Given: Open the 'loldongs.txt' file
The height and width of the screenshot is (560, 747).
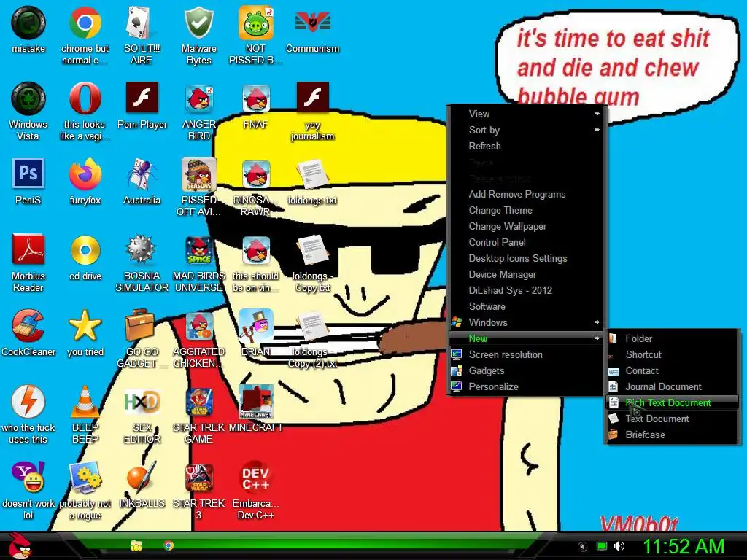Looking at the screenshot, I should [x=312, y=174].
